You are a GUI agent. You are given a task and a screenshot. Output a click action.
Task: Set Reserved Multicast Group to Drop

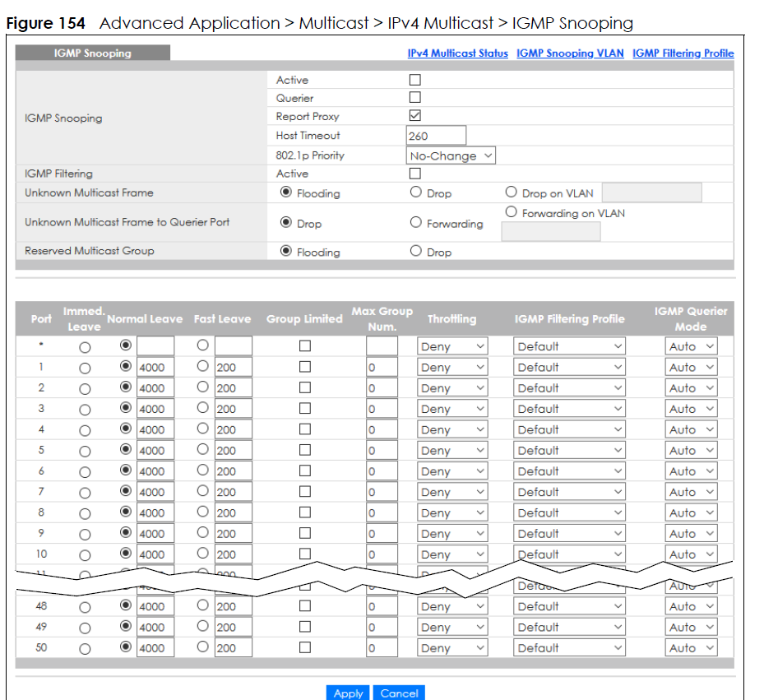tap(416, 252)
